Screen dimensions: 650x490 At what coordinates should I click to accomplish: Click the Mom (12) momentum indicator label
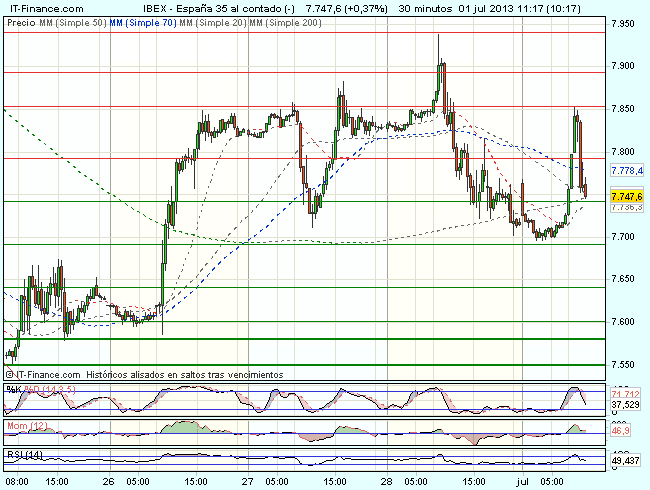22,427
